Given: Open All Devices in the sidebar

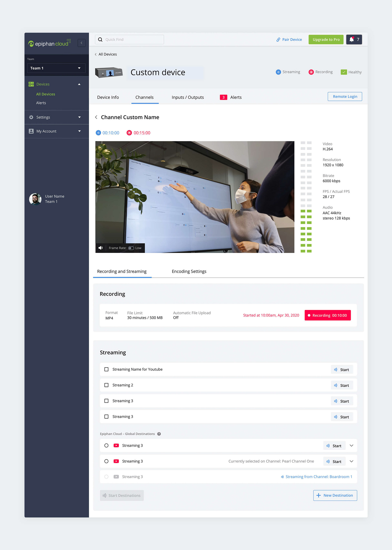Looking at the screenshot, I should (46, 94).
